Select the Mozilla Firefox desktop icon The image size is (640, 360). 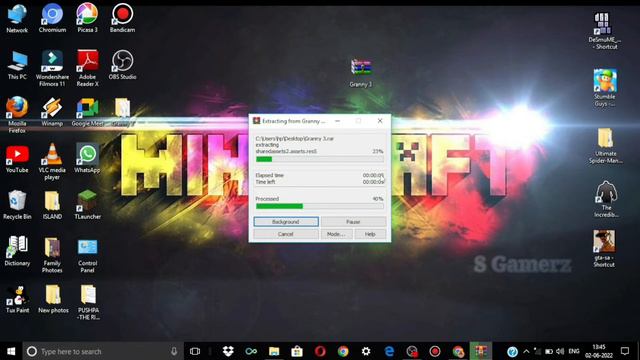[x=17, y=115]
